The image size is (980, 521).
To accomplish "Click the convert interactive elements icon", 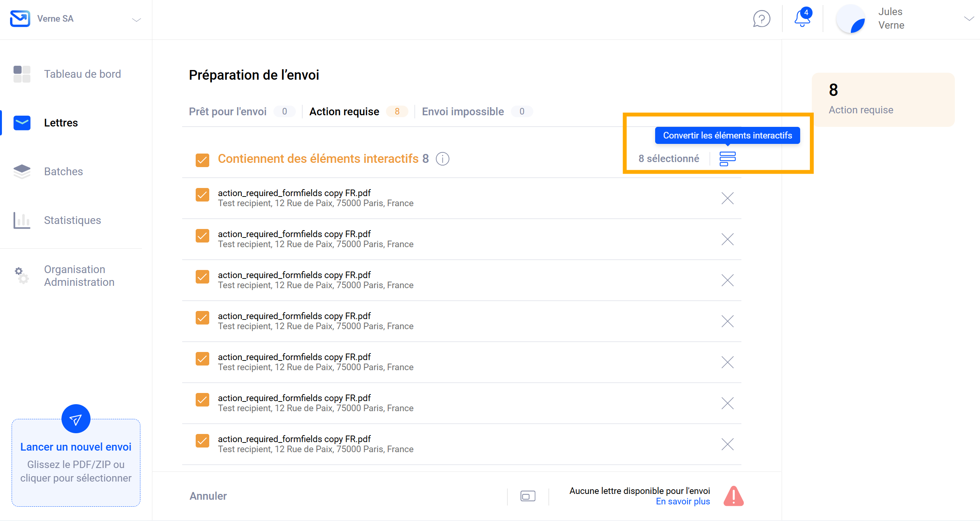I will (727, 159).
